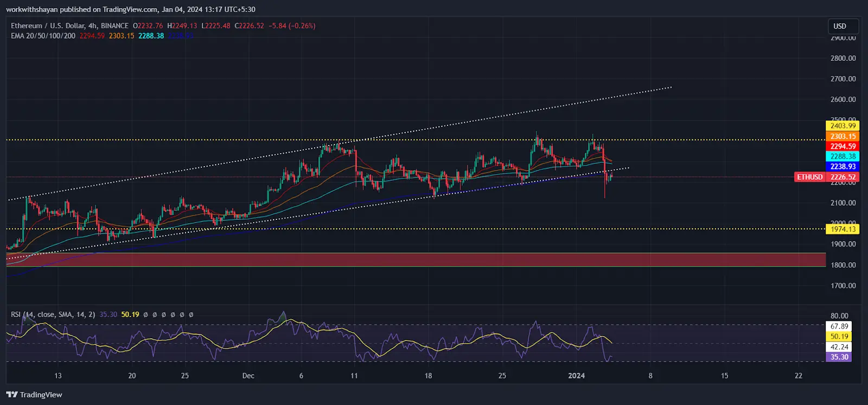
Task: Click the 80.00 RSI axis label
Action: click(x=839, y=316)
